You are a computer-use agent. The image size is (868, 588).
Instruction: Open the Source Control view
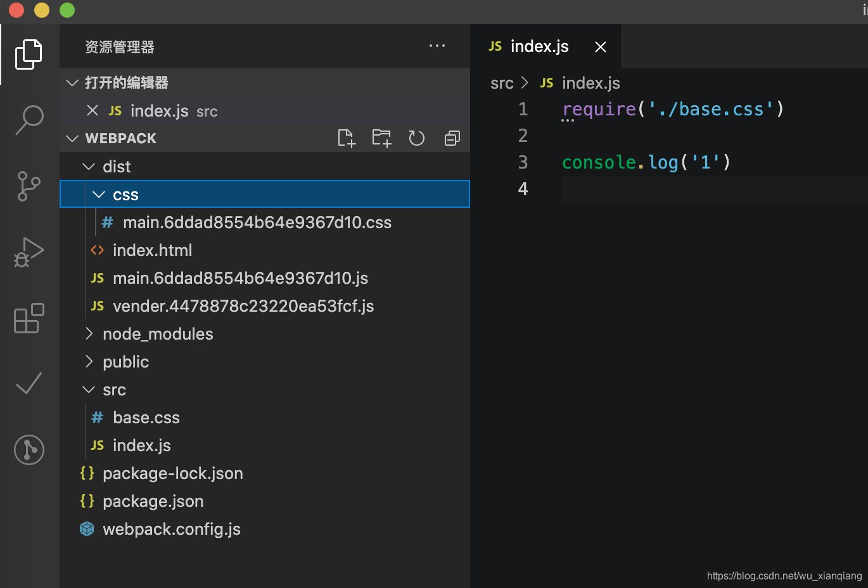pos(29,186)
